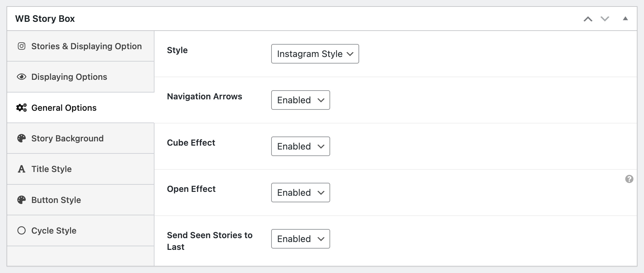Open the Navigation Arrows dropdown
The image size is (644, 273).
(300, 100)
